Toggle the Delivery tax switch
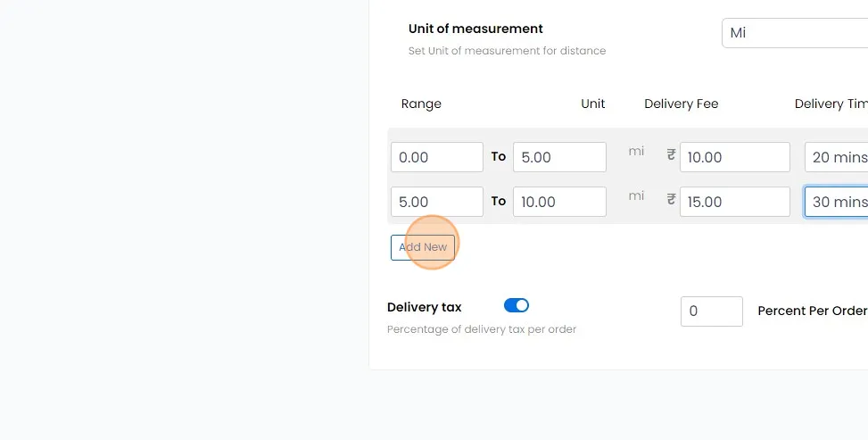Screen dimensions: 868x440 click(x=516, y=305)
